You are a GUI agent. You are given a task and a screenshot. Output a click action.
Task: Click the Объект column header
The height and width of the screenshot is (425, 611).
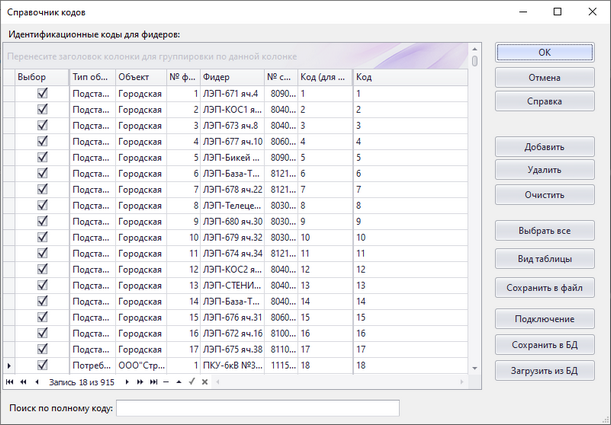tap(138, 76)
